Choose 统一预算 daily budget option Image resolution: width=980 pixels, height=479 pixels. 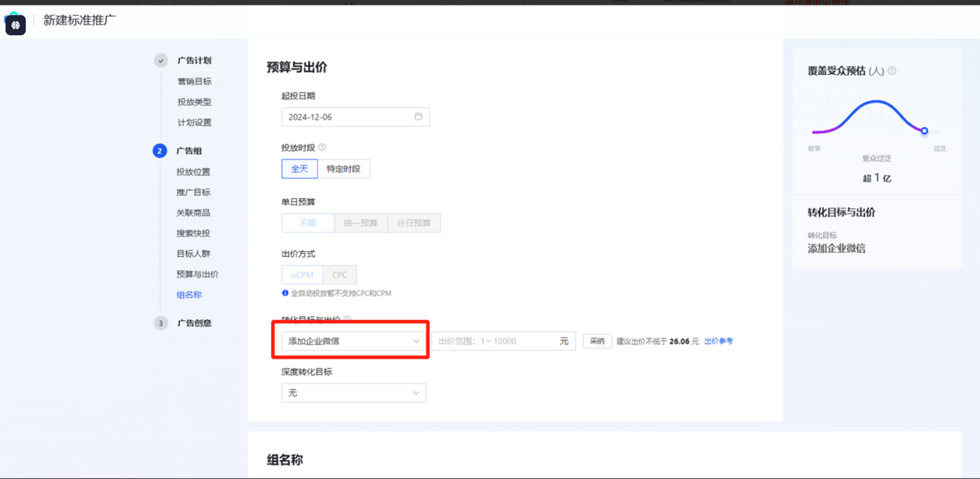(x=361, y=223)
